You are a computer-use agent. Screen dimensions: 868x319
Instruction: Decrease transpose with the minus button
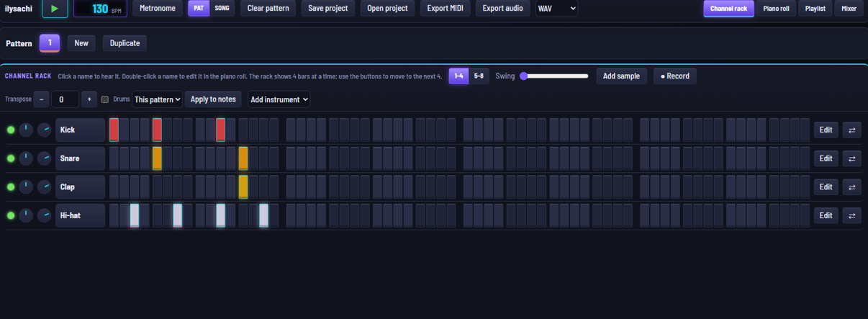(x=42, y=99)
